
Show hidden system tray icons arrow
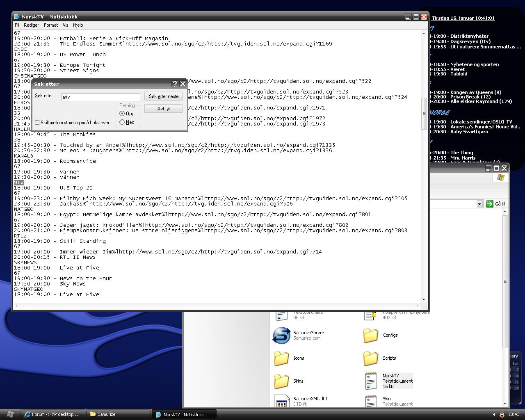494,414
